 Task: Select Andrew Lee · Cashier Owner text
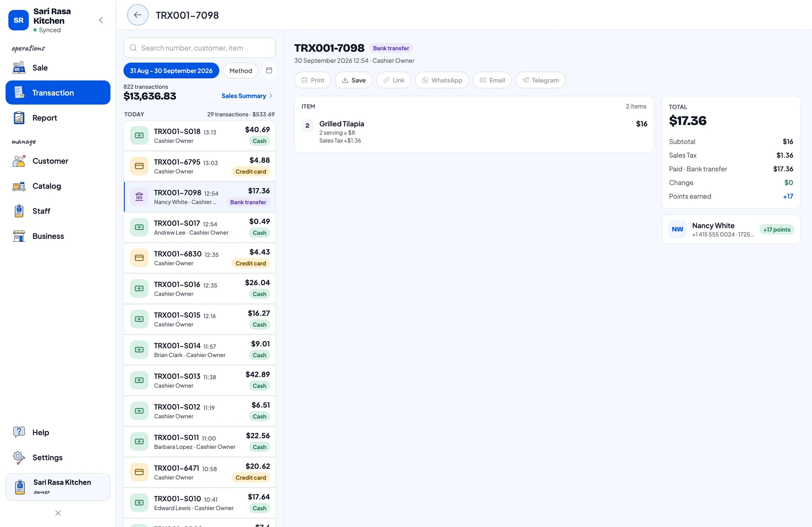191,233
